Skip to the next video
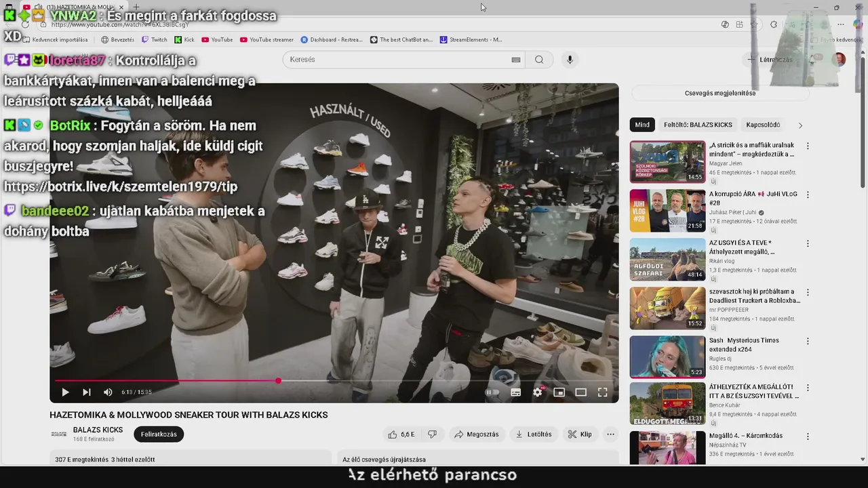 click(86, 392)
